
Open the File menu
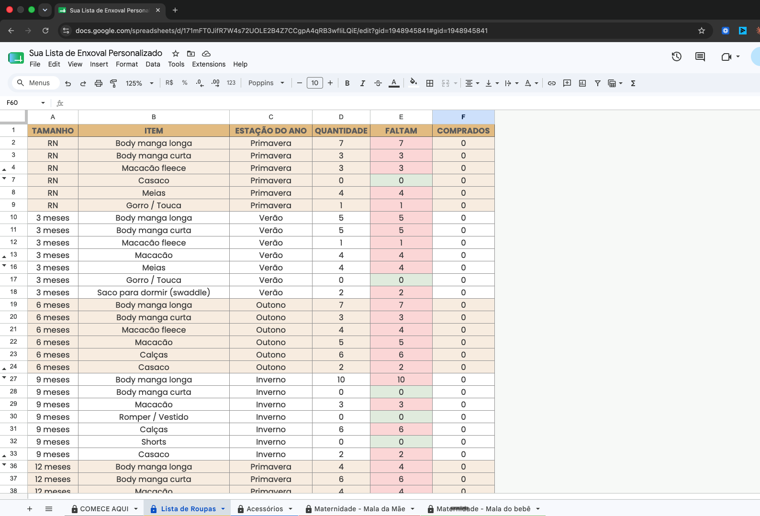pos(35,64)
